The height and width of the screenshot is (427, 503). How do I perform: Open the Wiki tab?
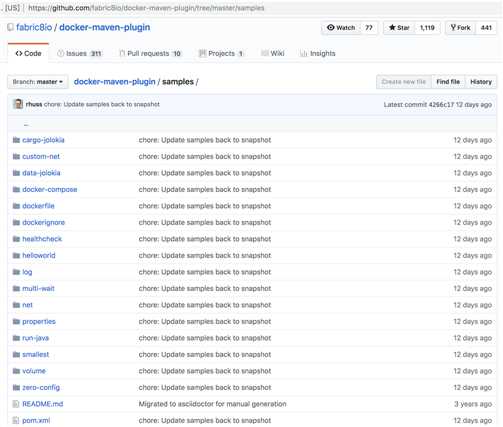[x=273, y=53]
